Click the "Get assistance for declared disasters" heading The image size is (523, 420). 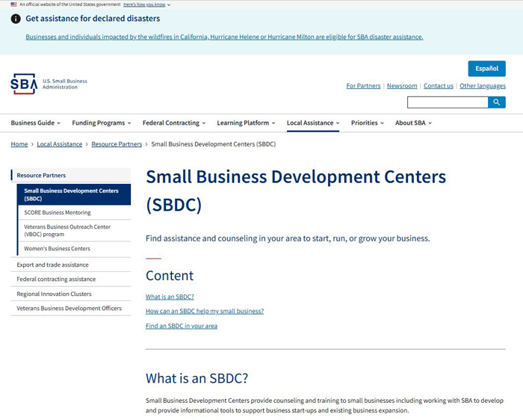93,19
